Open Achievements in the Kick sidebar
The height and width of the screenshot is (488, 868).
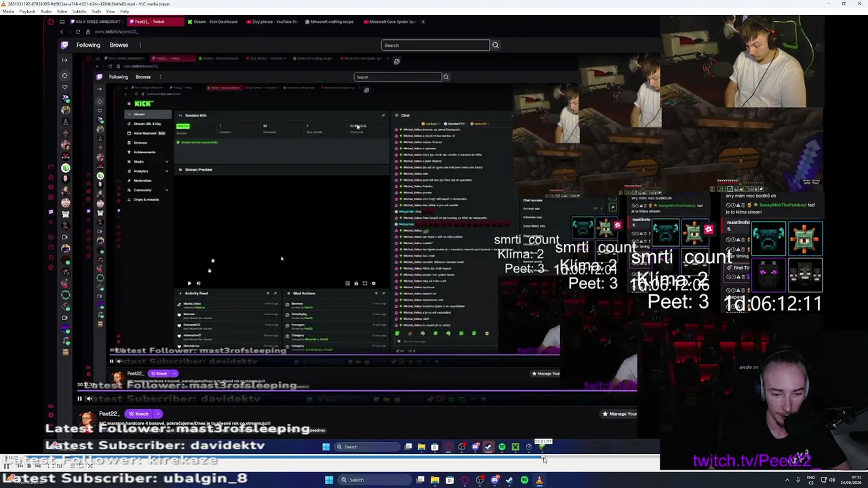(x=144, y=152)
